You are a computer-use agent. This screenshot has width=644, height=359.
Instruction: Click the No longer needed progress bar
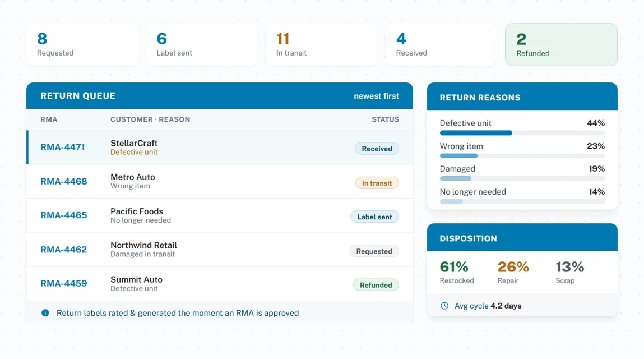click(522, 202)
